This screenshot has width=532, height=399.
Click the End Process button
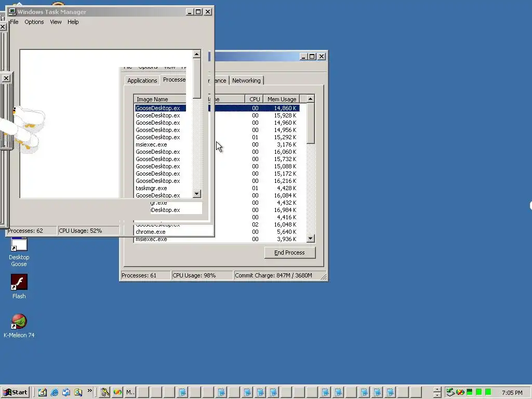290,252
